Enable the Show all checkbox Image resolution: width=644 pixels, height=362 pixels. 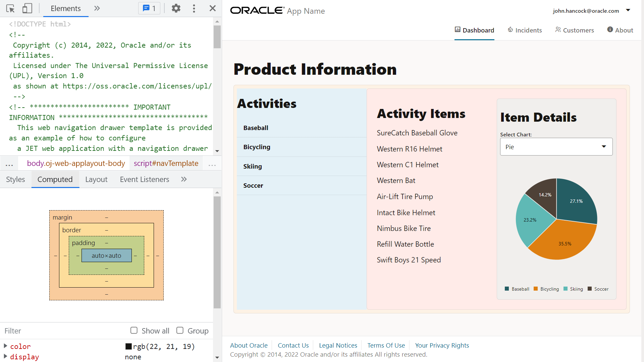pos(134,330)
